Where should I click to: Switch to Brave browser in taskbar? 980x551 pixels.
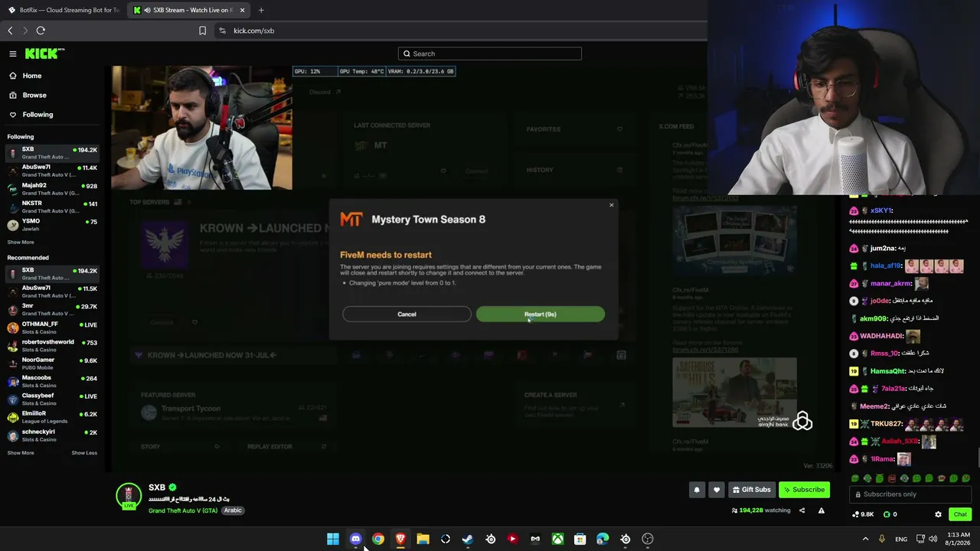click(400, 539)
